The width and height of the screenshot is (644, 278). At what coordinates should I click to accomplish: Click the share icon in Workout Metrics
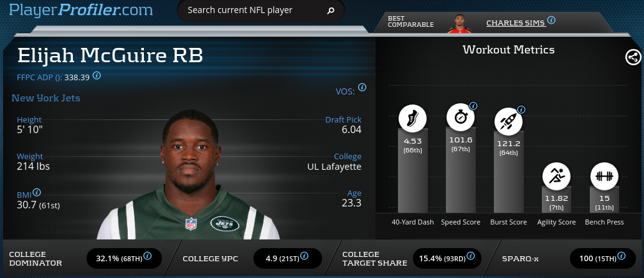pyautogui.click(x=633, y=58)
